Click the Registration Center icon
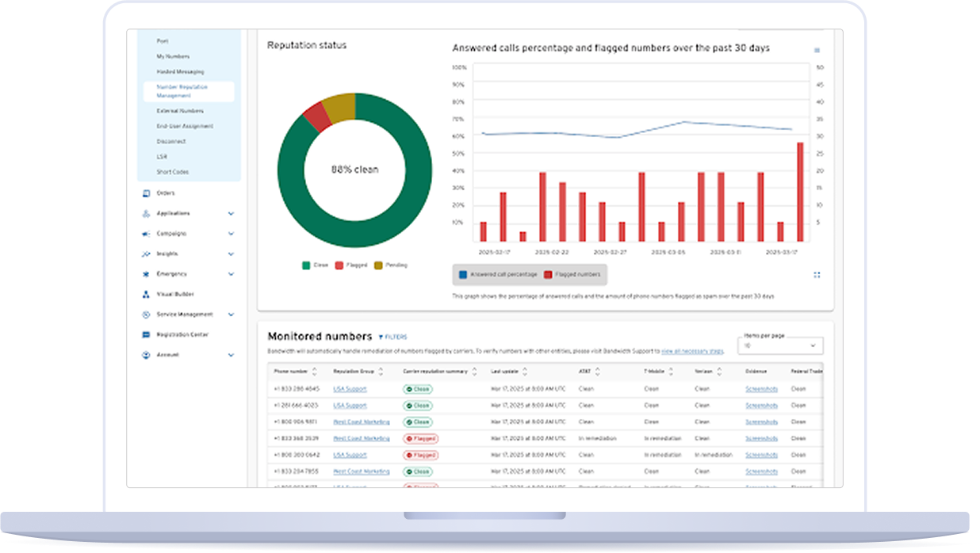The image size is (980, 553). click(146, 334)
